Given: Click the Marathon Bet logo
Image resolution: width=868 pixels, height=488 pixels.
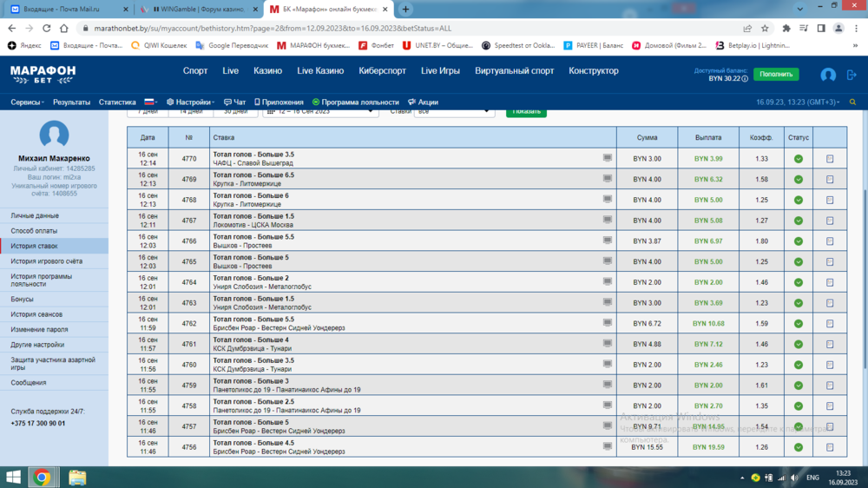Looking at the screenshot, I should coord(43,74).
